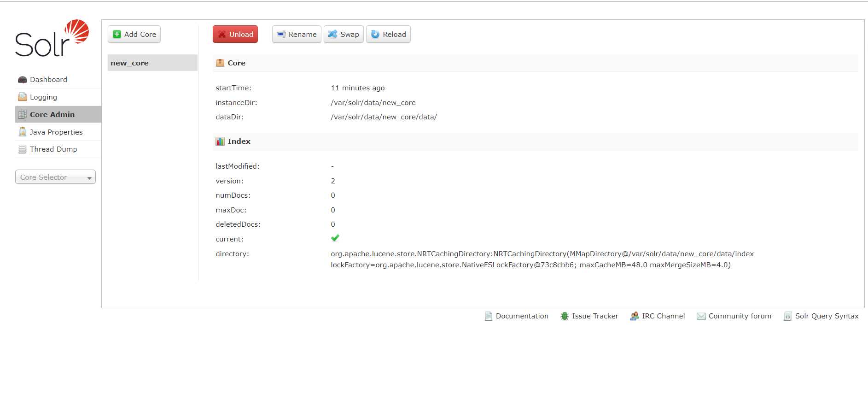Open the Issue Tracker link
Screen dimensions: 868x406
point(589,316)
